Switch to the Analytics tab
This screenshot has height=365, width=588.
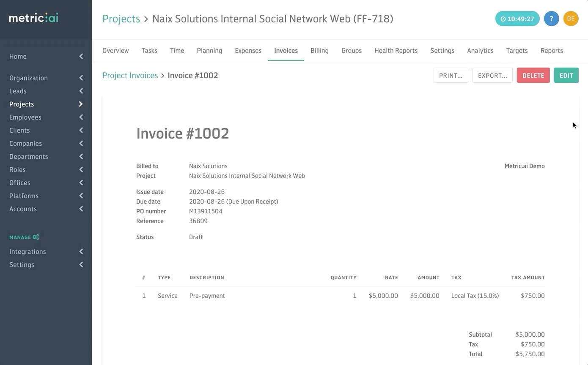point(480,50)
